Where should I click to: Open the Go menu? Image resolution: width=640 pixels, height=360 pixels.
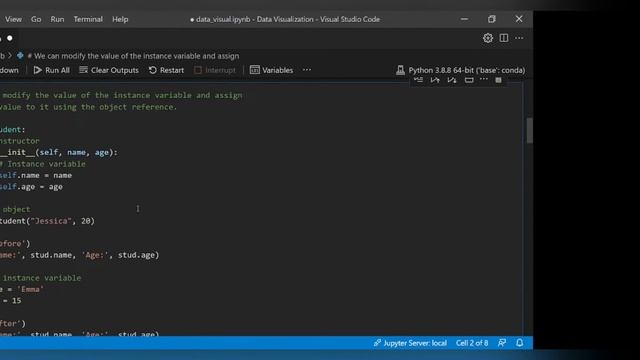click(36, 19)
